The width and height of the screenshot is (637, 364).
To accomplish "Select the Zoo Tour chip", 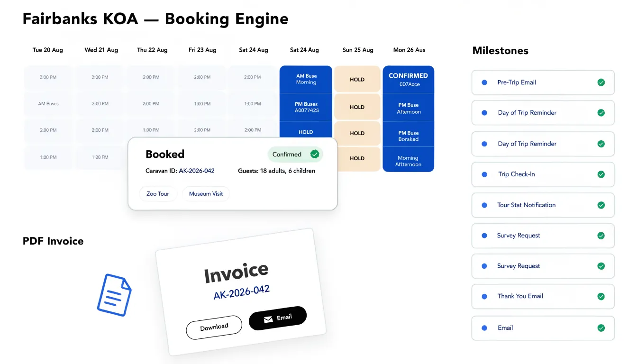I will (x=158, y=194).
